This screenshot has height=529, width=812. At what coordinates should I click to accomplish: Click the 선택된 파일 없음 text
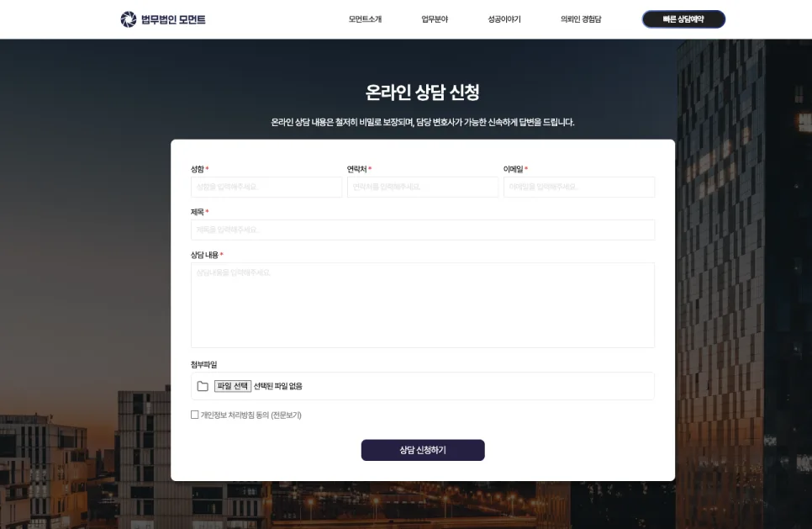(278, 386)
